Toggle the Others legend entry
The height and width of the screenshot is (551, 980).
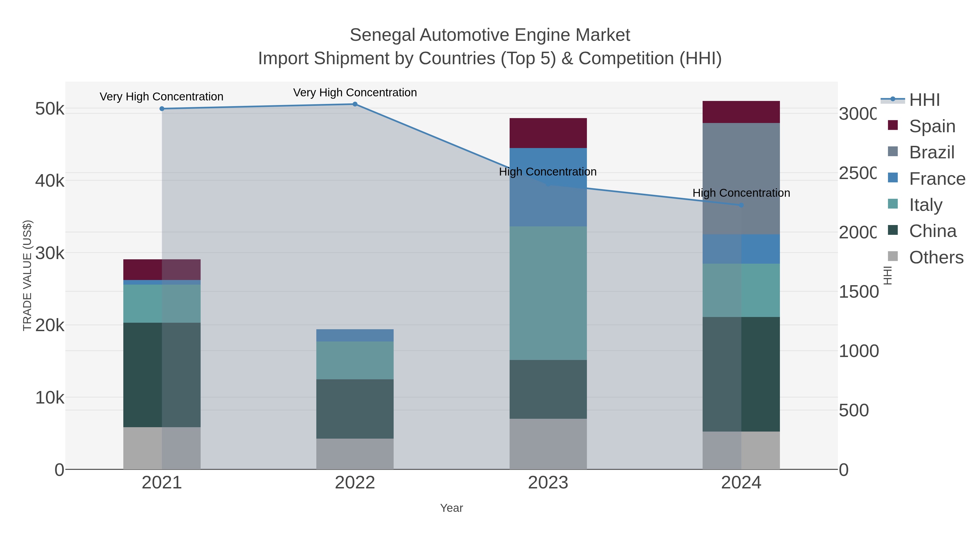926,257
